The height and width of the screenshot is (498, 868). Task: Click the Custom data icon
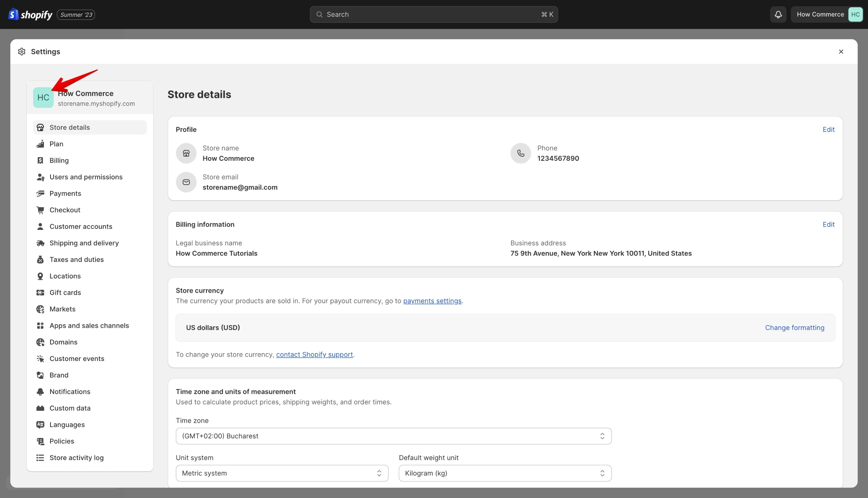click(40, 408)
